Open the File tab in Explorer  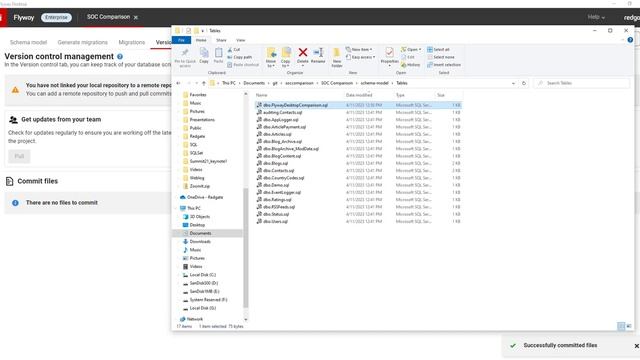pyautogui.click(x=181, y=40)
